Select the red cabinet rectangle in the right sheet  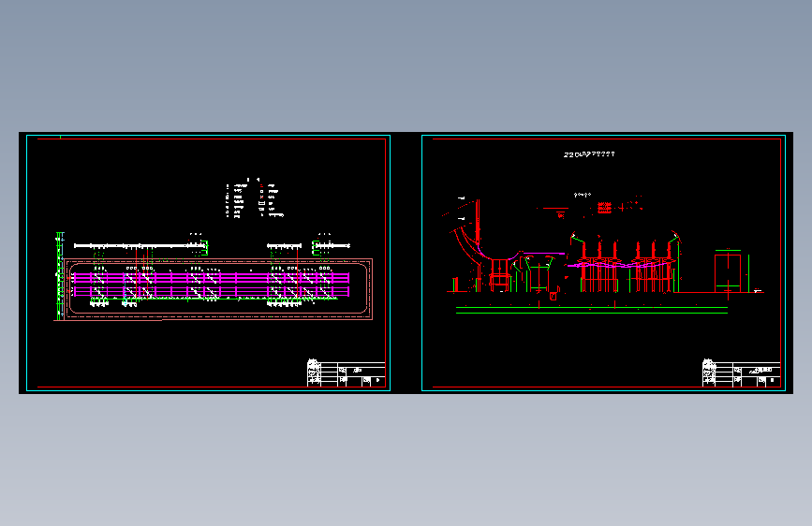pyautogui.click(x=728, y=273)
